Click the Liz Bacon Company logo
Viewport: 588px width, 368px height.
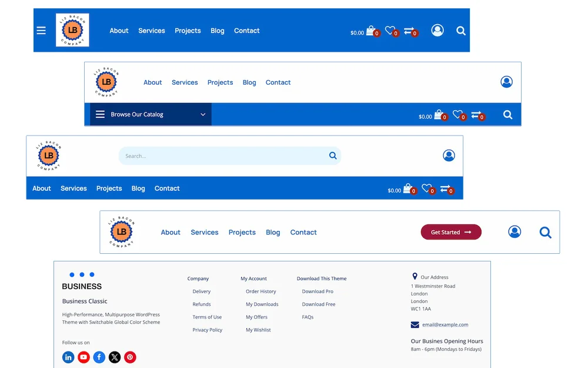72,30
